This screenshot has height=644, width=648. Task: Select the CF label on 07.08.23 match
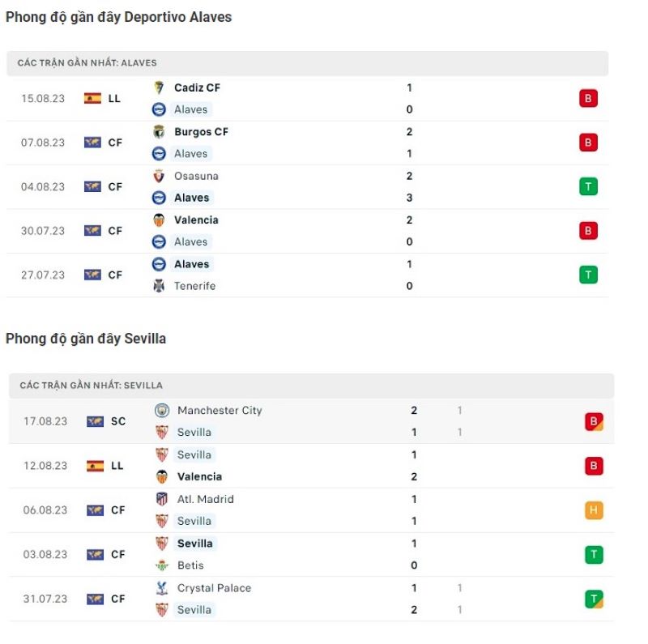[115, 143]
